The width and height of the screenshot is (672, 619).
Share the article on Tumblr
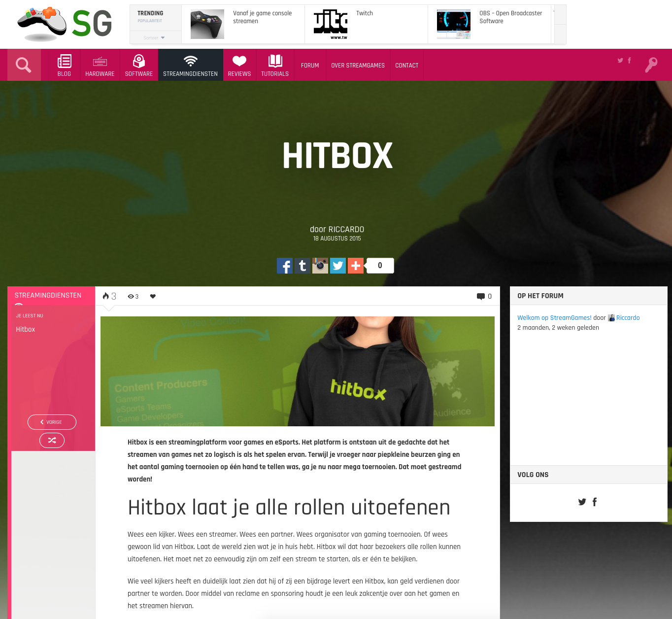[302, 266]
